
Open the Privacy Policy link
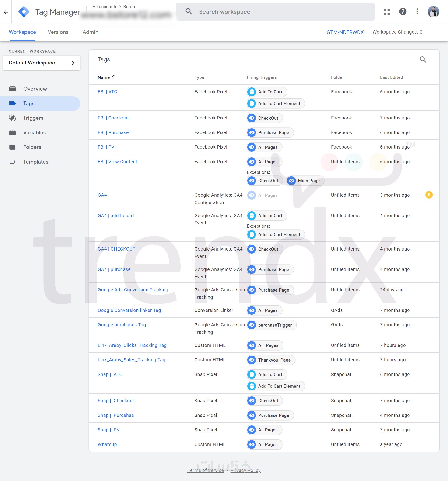coord(245,470)
